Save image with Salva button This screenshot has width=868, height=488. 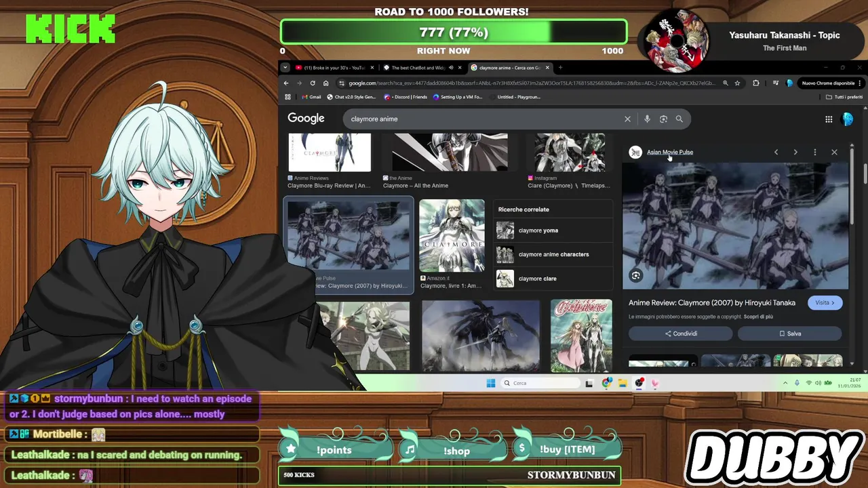coord(789,333)
